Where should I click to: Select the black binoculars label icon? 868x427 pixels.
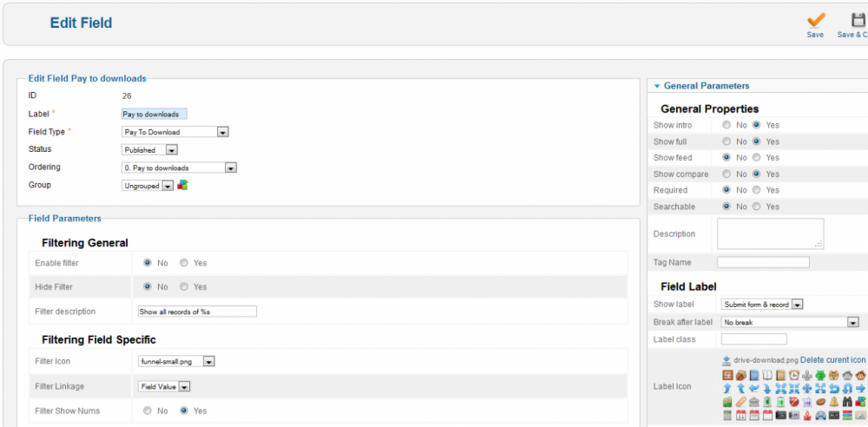point(847,402)
